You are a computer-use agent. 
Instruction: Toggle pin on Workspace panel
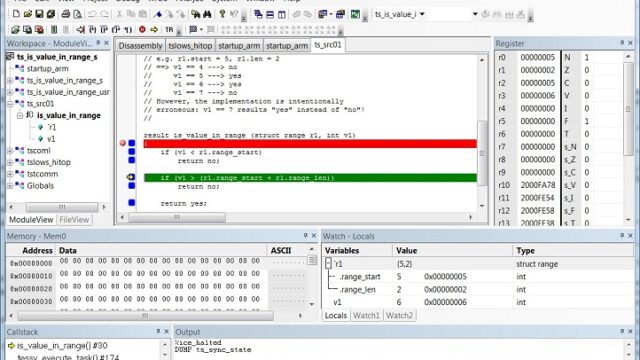coord(98,43)
